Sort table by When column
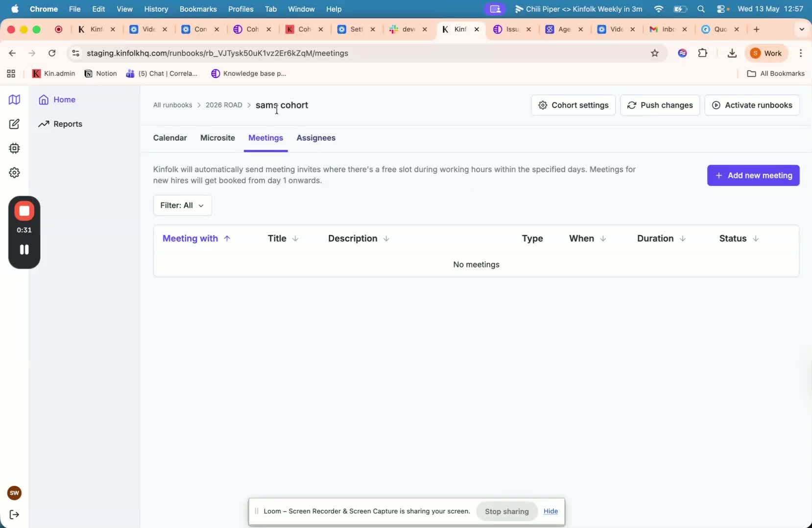 [588, 239]
